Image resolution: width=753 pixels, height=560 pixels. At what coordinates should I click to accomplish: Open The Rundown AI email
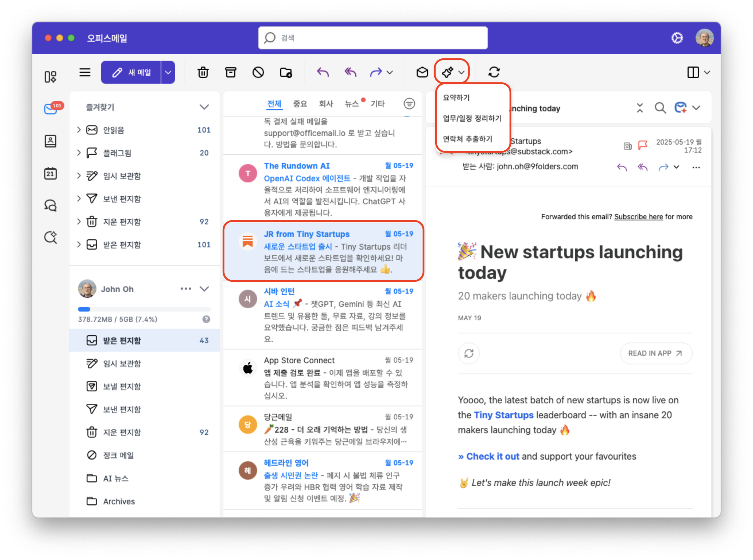[x=323, y=189]
